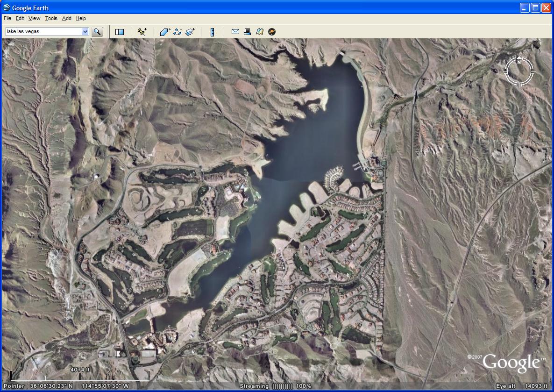554x392 pixels.
Task: Click the Add Image Overlay icon
Action: [x=190, y=32]
